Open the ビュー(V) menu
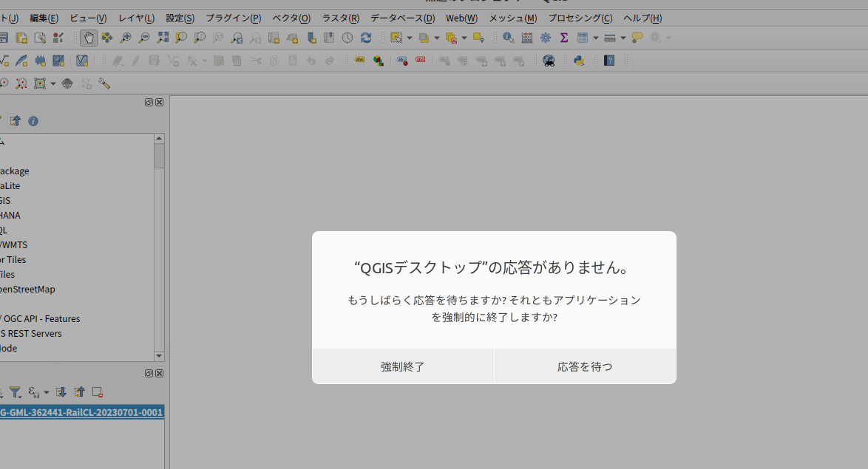Screen dimensions: 868x469 [88, 18]
